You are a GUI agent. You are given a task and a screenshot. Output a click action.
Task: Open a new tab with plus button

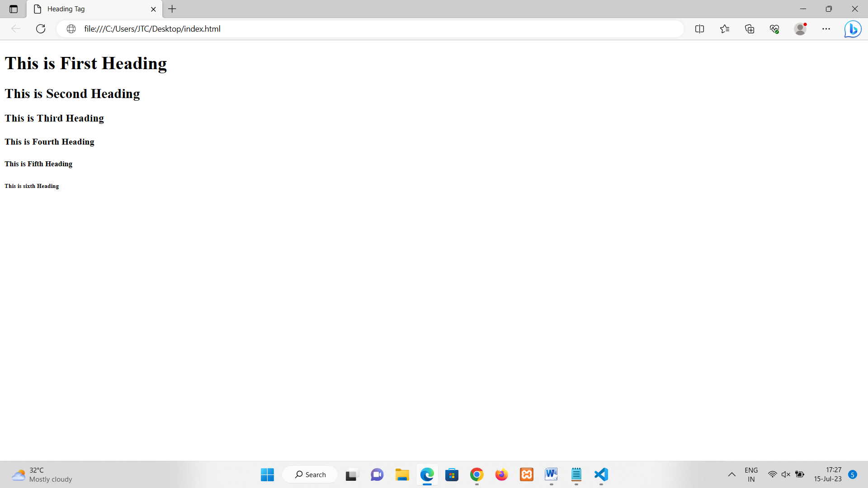[172, 9]
